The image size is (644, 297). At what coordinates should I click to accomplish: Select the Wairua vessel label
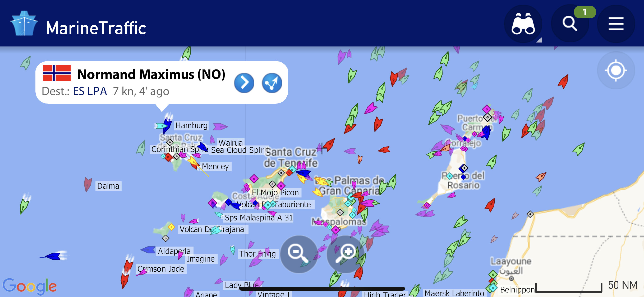(231, 143)
